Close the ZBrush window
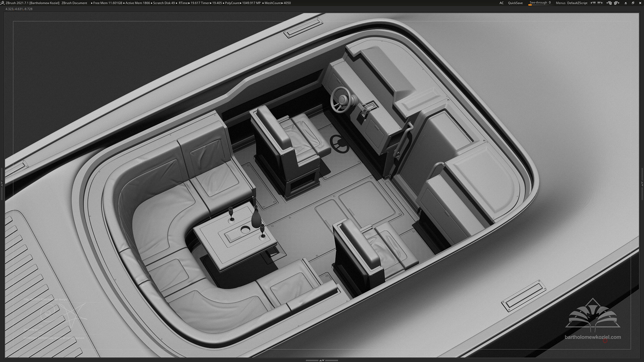Image resolution: width=644 pixels, height=362 pixels. 640,3
